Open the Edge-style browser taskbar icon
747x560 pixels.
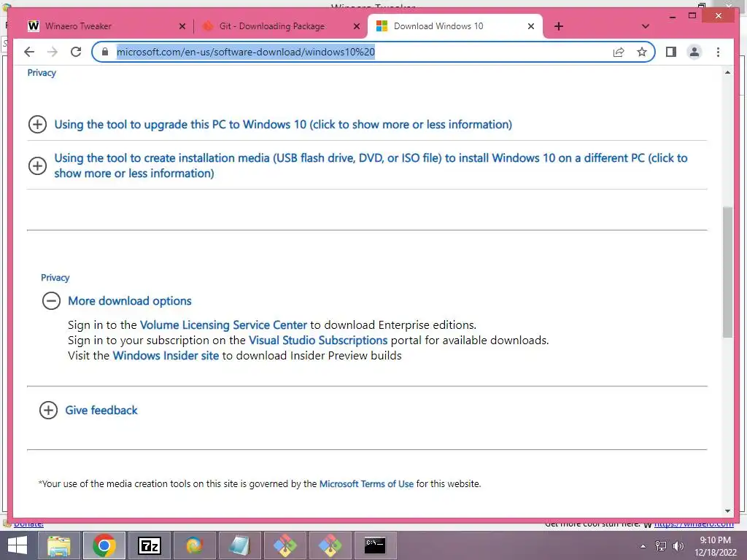pyautogui.click(x=193, y=545)
